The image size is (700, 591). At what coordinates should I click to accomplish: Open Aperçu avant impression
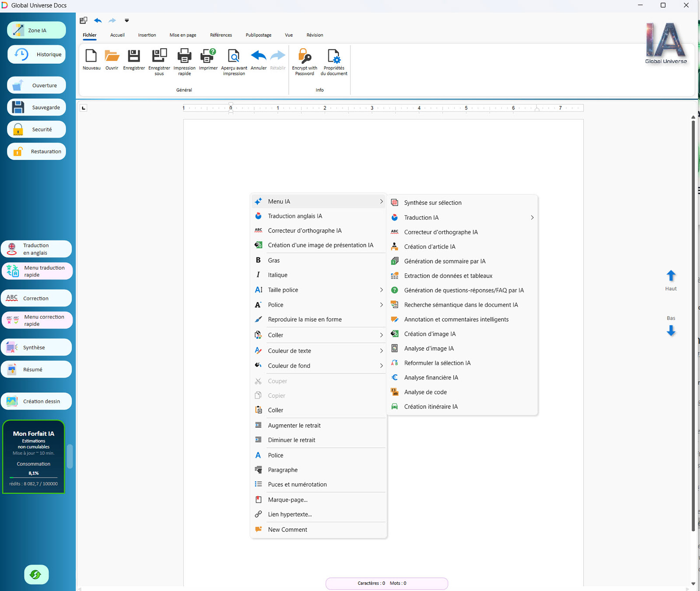[x=234, y=57]
